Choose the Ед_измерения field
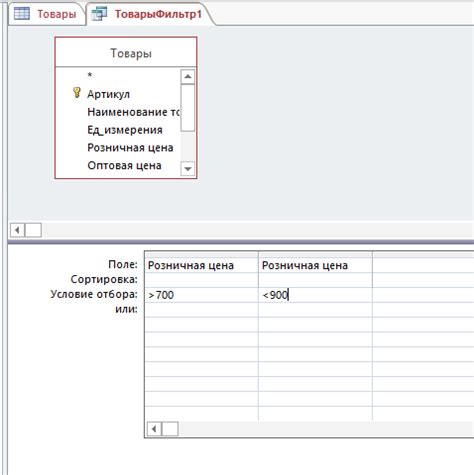 coord(125,130)
